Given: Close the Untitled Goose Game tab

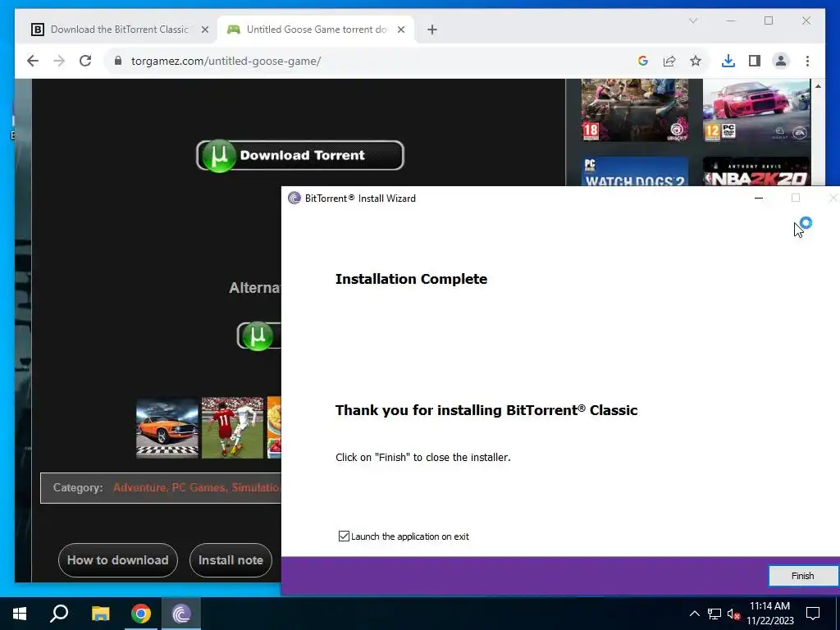Looking at the screenshot, I should click(x=400, y=30).
